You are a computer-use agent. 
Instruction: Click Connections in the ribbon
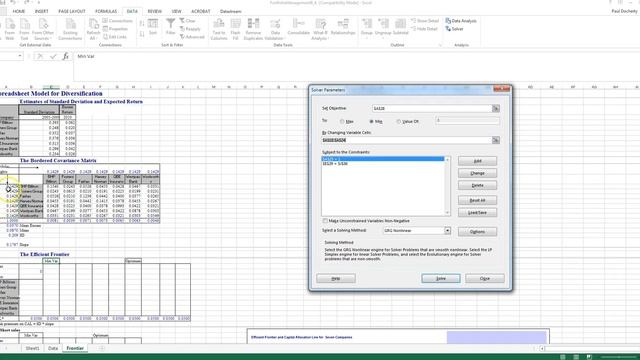(118, 21)
